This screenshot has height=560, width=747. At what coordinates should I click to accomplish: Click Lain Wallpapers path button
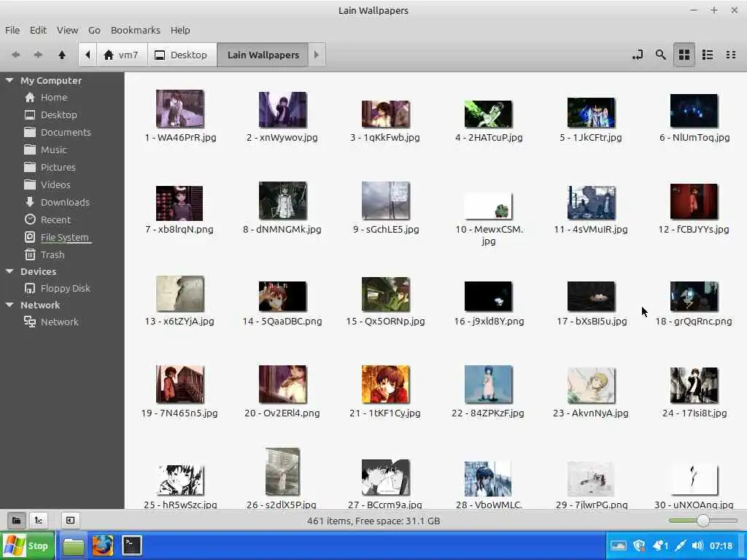263,55
